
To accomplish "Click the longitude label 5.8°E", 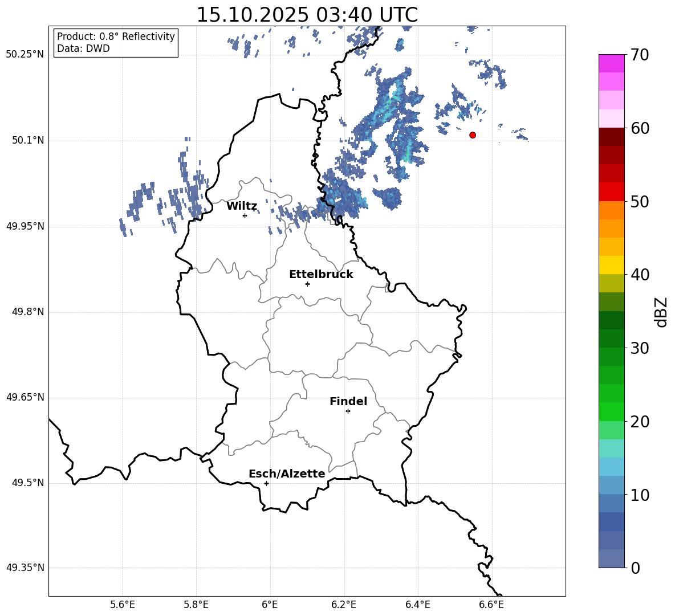I will point(196,605).
